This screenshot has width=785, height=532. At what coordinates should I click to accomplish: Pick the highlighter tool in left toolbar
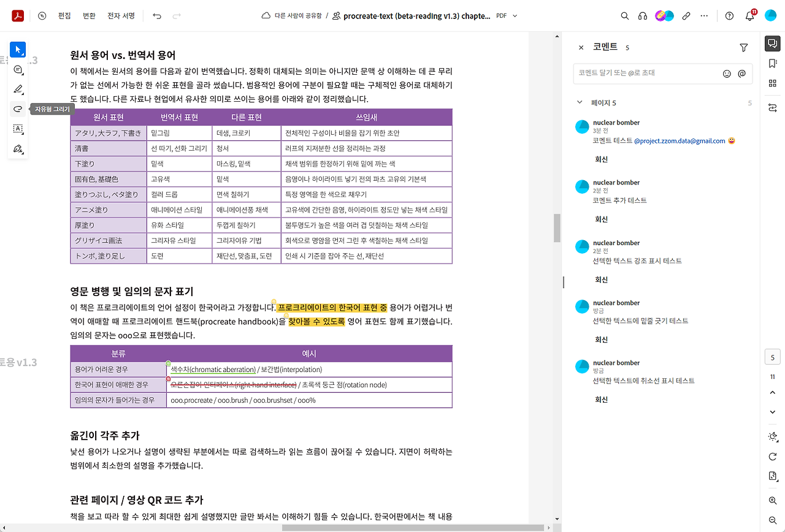18,89
